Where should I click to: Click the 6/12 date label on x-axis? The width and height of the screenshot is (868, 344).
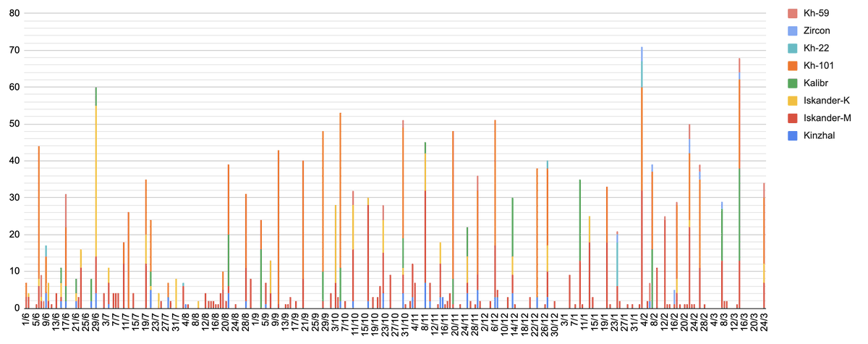point(495,324)
